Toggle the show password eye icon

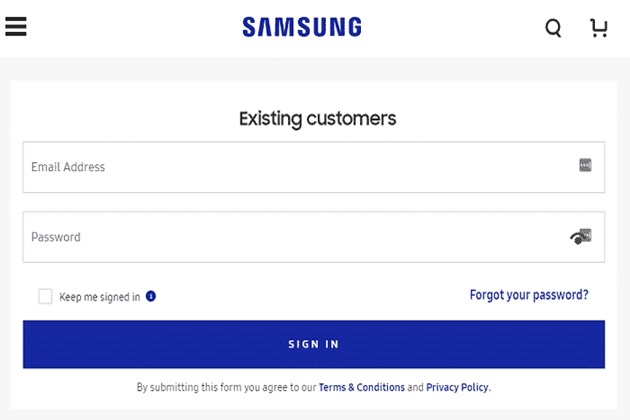[576, 238]
